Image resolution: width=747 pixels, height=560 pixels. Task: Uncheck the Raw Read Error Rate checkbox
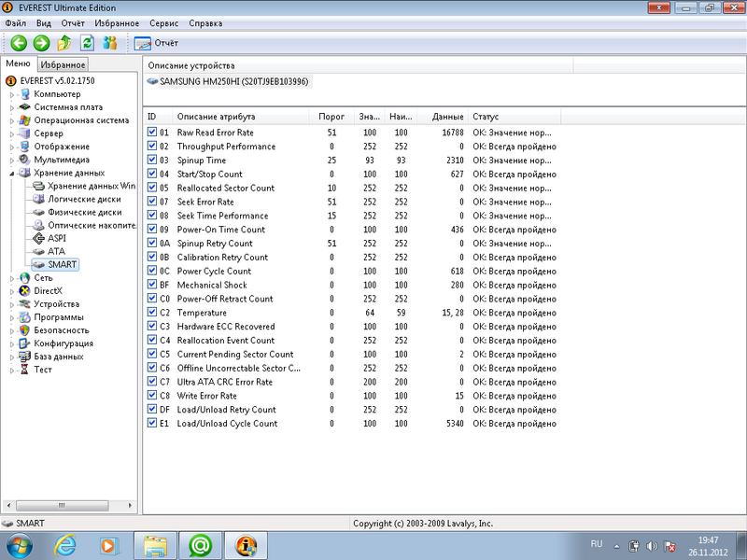click(152, 132)
